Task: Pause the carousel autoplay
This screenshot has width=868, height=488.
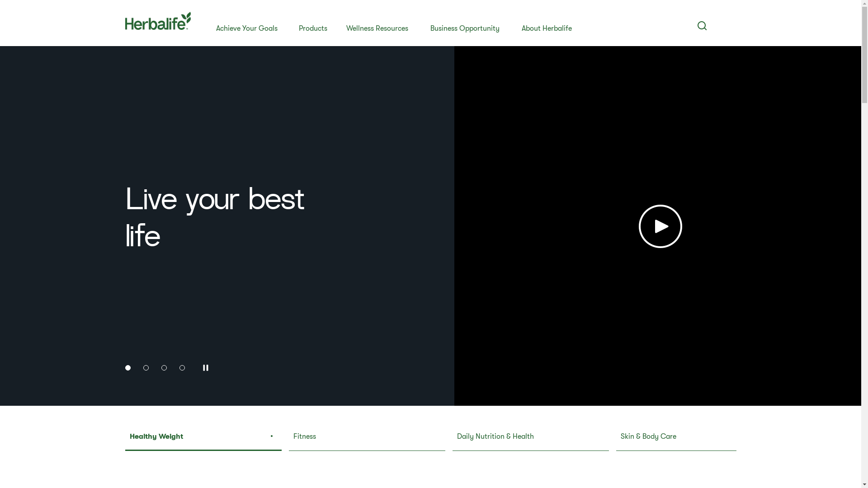Action: pyautogui.click(x=206, y=368)
